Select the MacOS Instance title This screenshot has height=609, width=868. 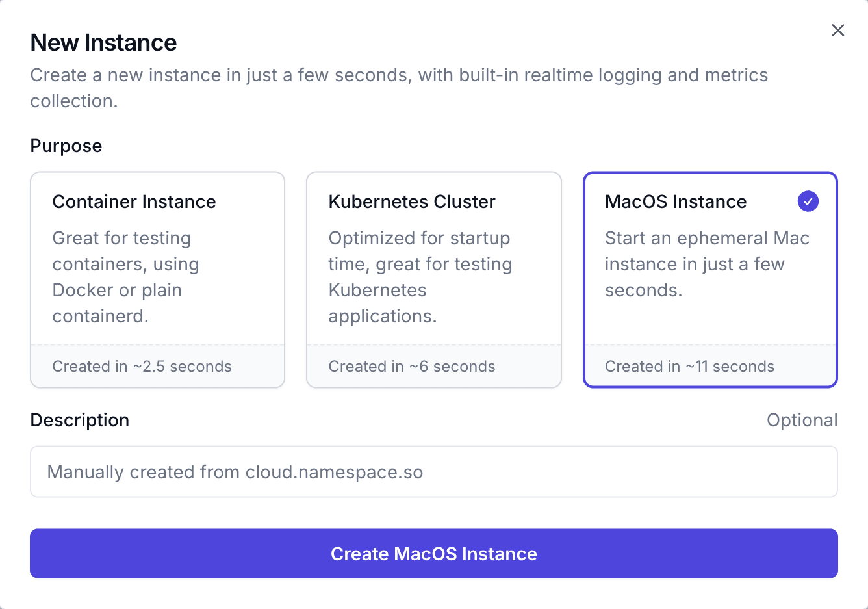[x=676, y=202]
